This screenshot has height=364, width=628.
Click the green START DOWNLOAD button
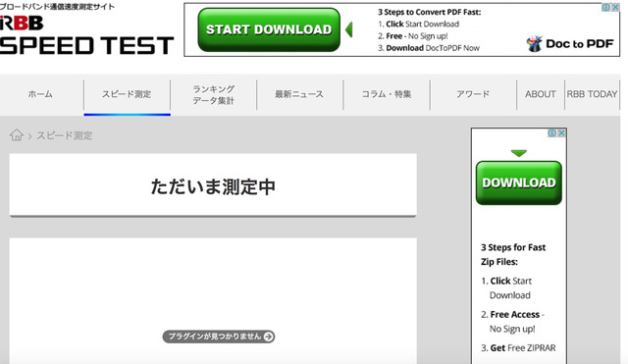coord(269,29)
